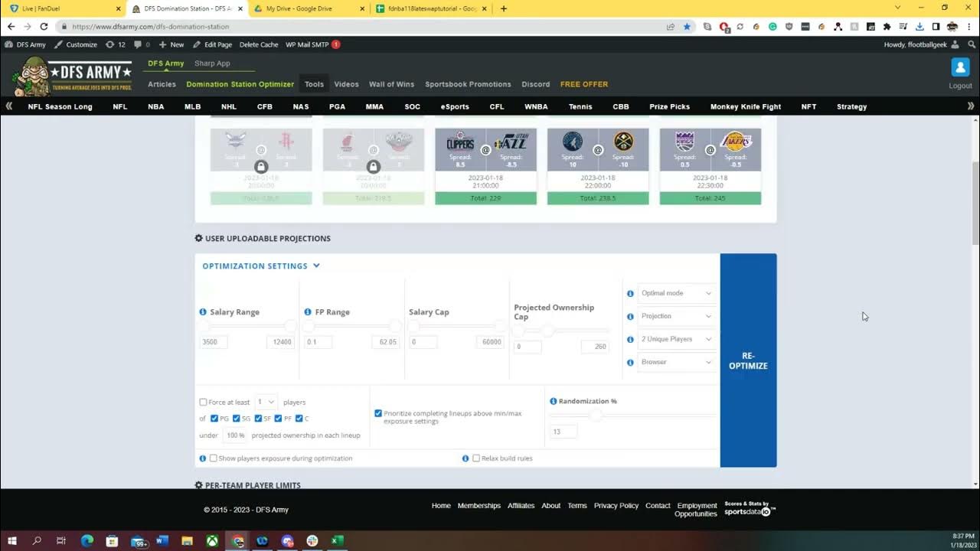Screen dimensions: 980x551
Task: Uncheck the PF position checkbox
Action: [x=279, y=419]
